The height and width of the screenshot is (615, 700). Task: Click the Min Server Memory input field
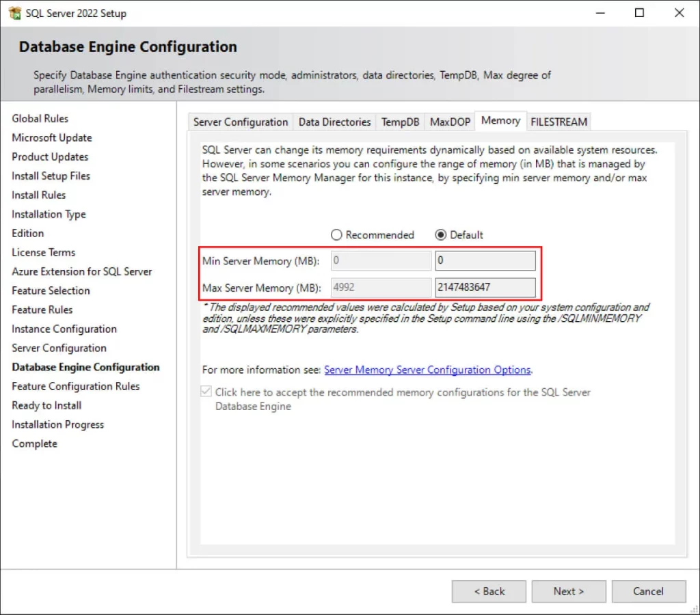(485, 260)
